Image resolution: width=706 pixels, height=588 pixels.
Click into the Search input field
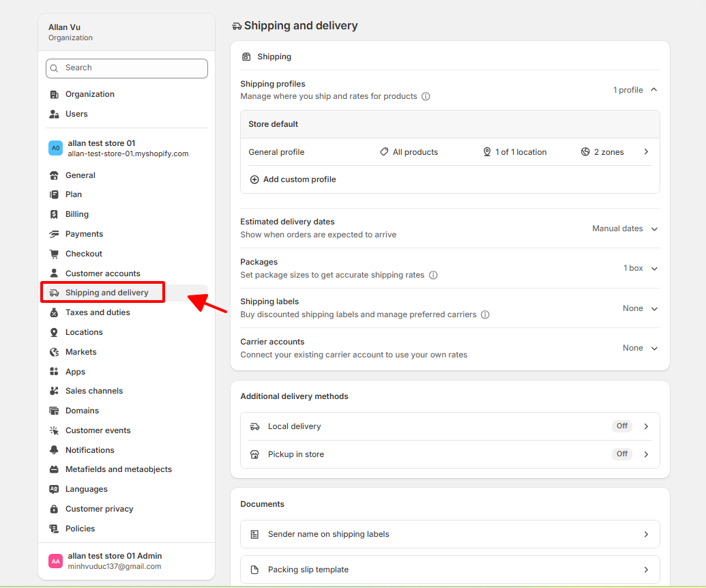pyautogui.click(x=126, y=68)
